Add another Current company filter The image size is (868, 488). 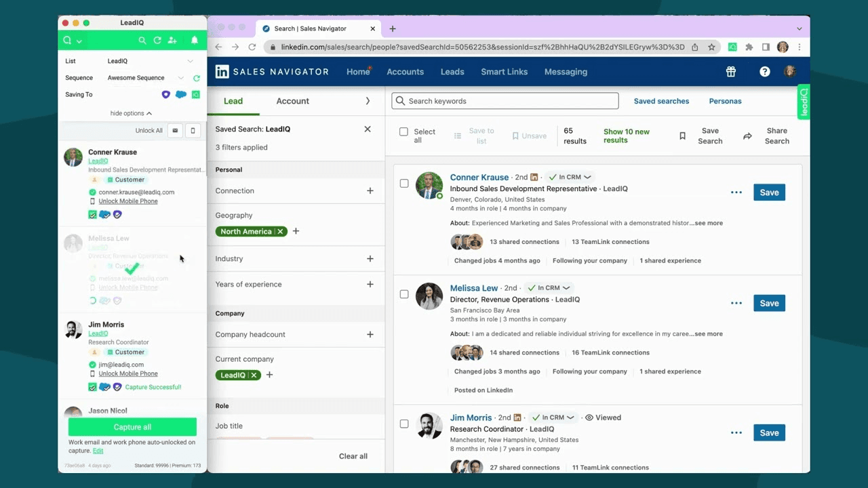click(269, 375)
